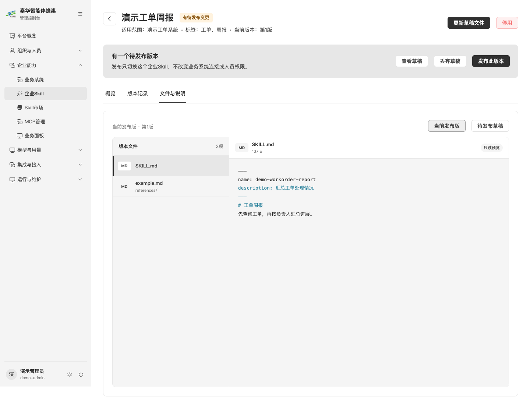
Task: Switch view to 当前发布版
Action: pyautogui.click(x=447, y=126)
